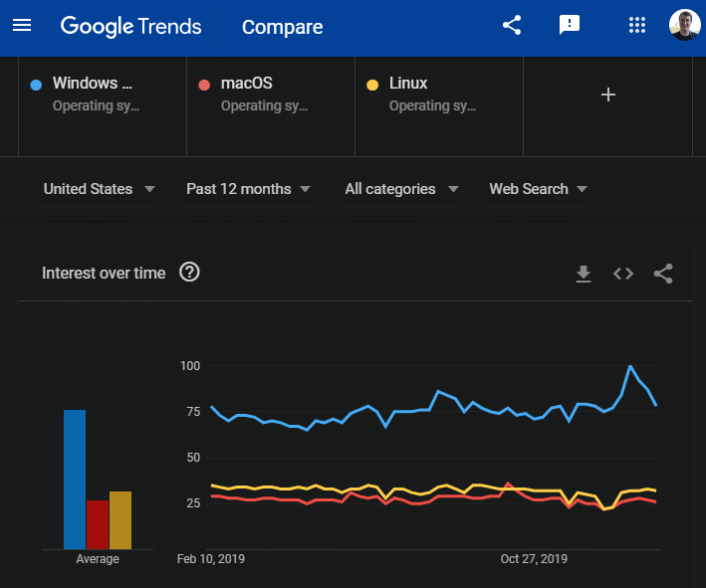Add a comparison term with plus

point(607,95)
